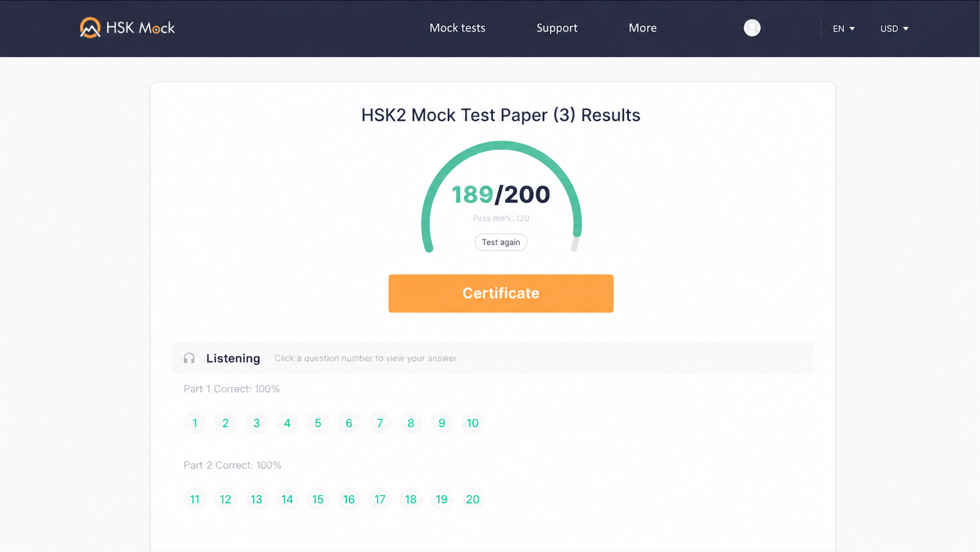
Task: Click 'HSK2 Mock Test Paper (3) Results' title
Action: [501, 115]
